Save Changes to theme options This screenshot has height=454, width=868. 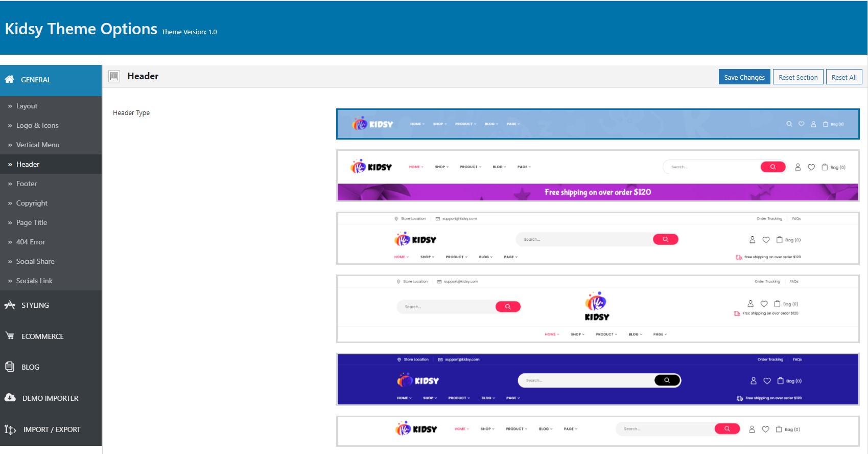click(744, 77)
